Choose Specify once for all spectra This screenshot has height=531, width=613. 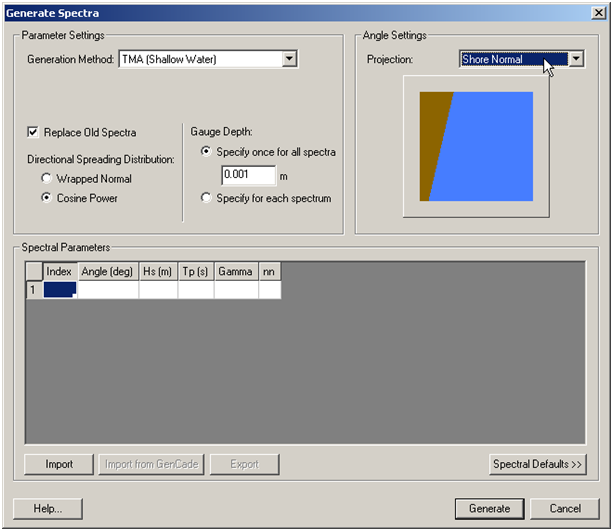206,151
